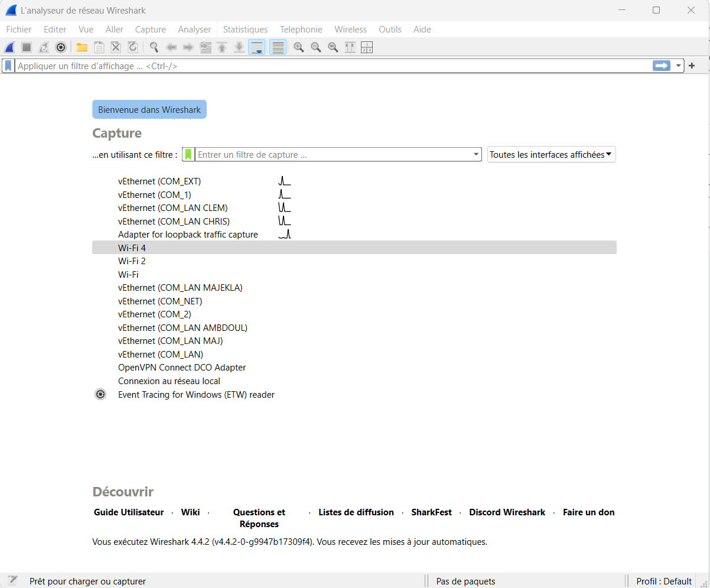Toggle auto-scroll during live capture

(x=257, y=47)
